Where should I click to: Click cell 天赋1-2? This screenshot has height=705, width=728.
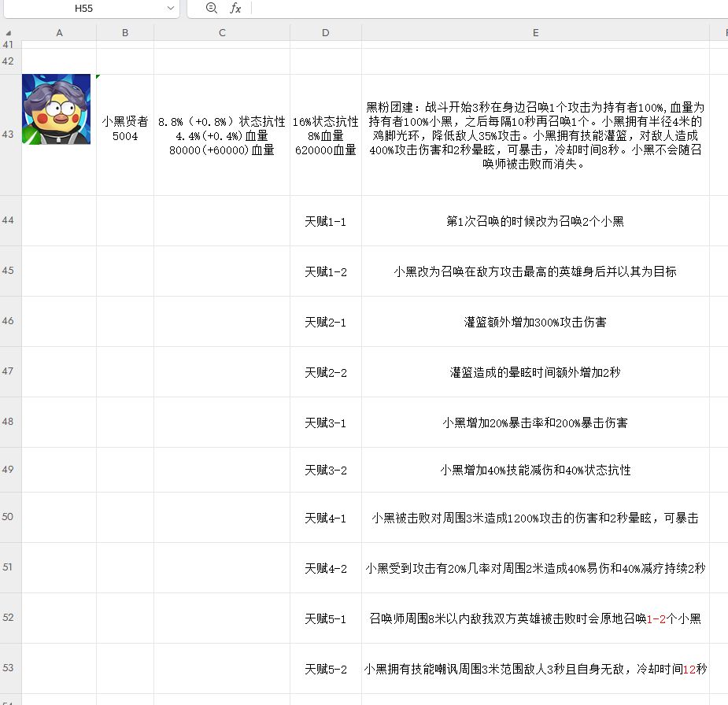coord(326,271)
